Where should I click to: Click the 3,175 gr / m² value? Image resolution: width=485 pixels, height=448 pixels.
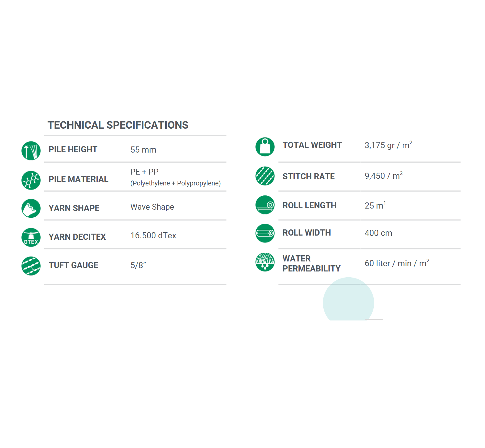[x=388, y=145]
